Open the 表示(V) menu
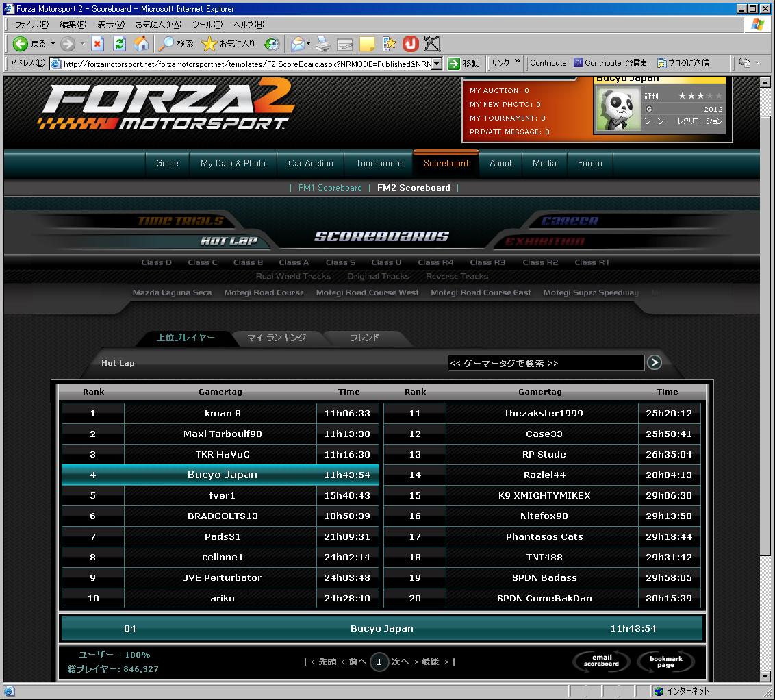775x700 pixels. 111,24
